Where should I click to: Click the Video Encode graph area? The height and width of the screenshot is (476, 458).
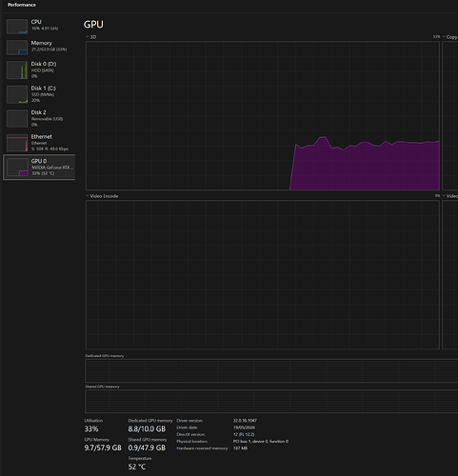[263, 274]
